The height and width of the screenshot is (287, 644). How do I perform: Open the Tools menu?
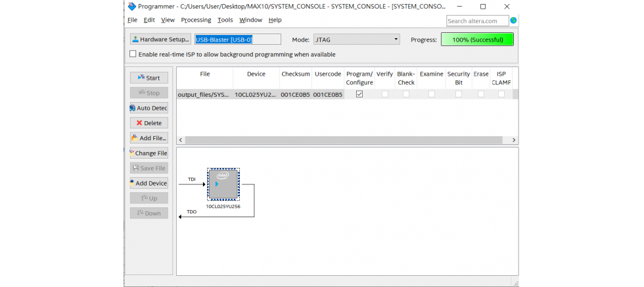click(x=225, y=20)
